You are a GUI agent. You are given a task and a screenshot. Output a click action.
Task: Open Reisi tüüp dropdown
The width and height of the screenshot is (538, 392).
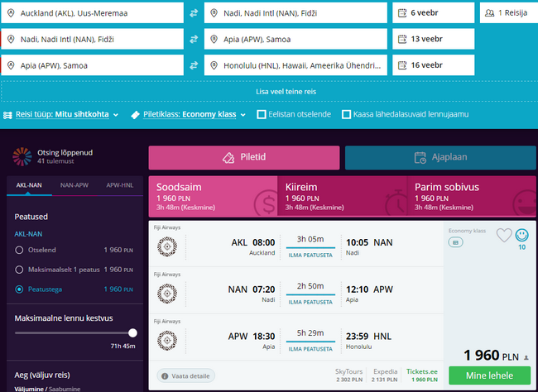(67, 115)
